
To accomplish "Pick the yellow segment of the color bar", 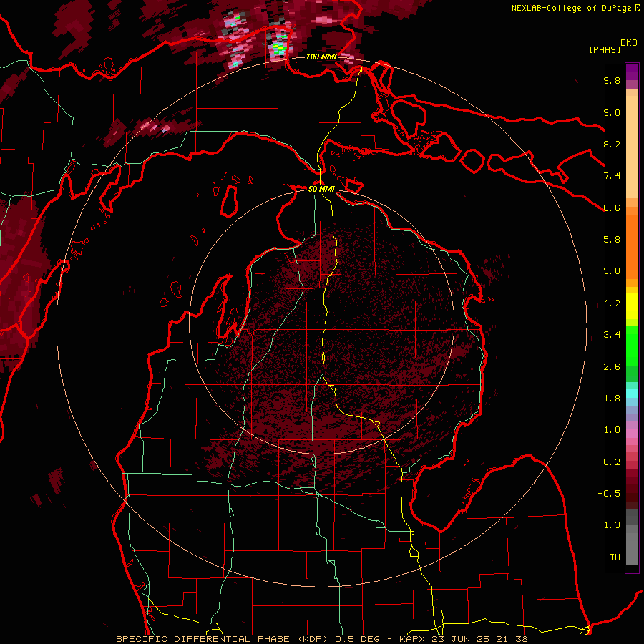I will [x=632, y=306].
